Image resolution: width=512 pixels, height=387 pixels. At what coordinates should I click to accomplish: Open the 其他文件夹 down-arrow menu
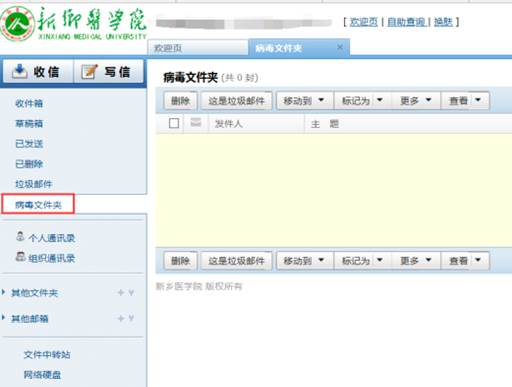pyautogui.click(x=131, y=293)
